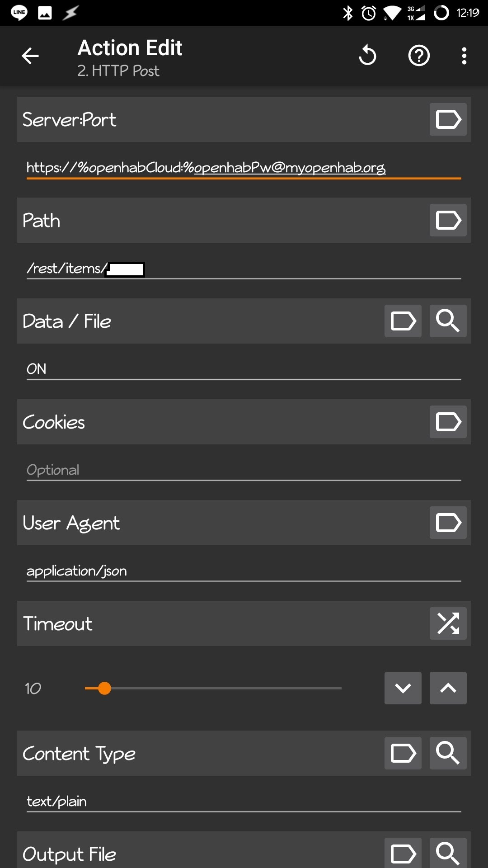
Task: Decrease Timeout with the down chevron
Action: (x=403, y=688)
